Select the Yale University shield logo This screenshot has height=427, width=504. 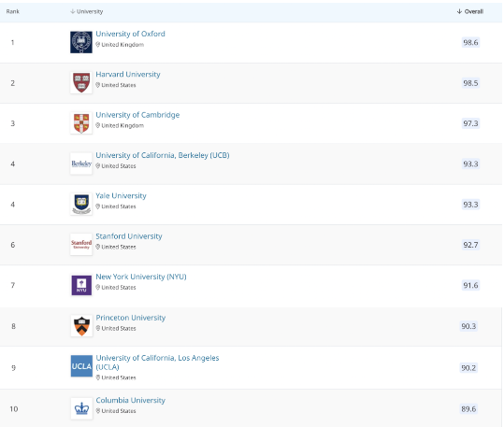tap(81, 204)
